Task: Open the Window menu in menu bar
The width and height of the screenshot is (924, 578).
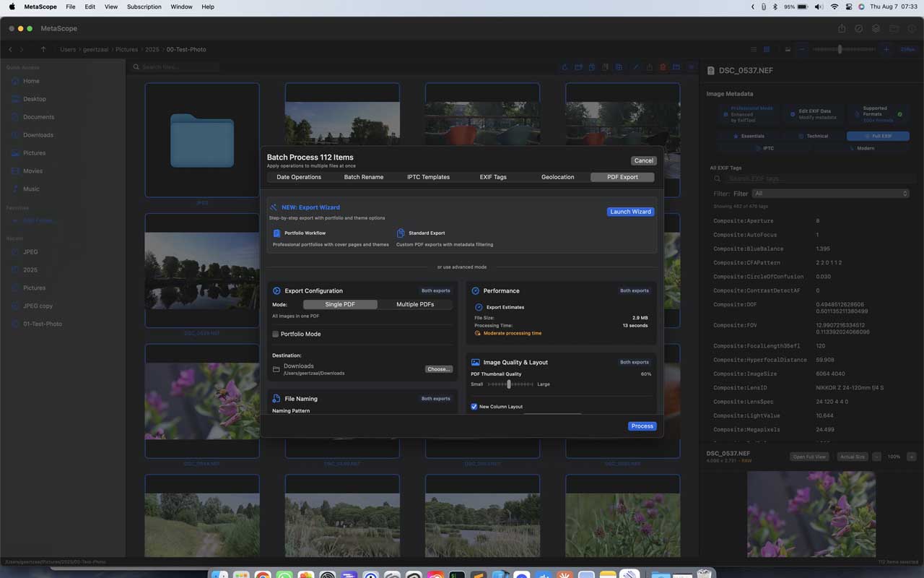Action: pos(181,7)
